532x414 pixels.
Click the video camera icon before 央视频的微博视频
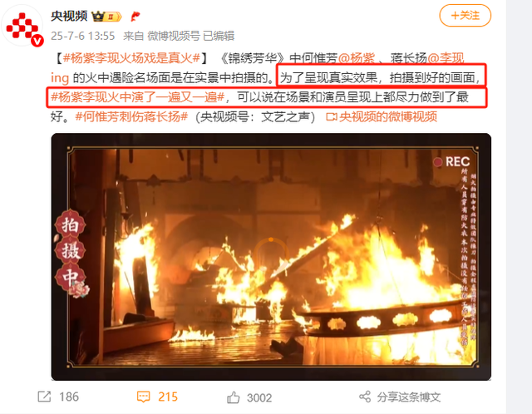click(332, 116)
